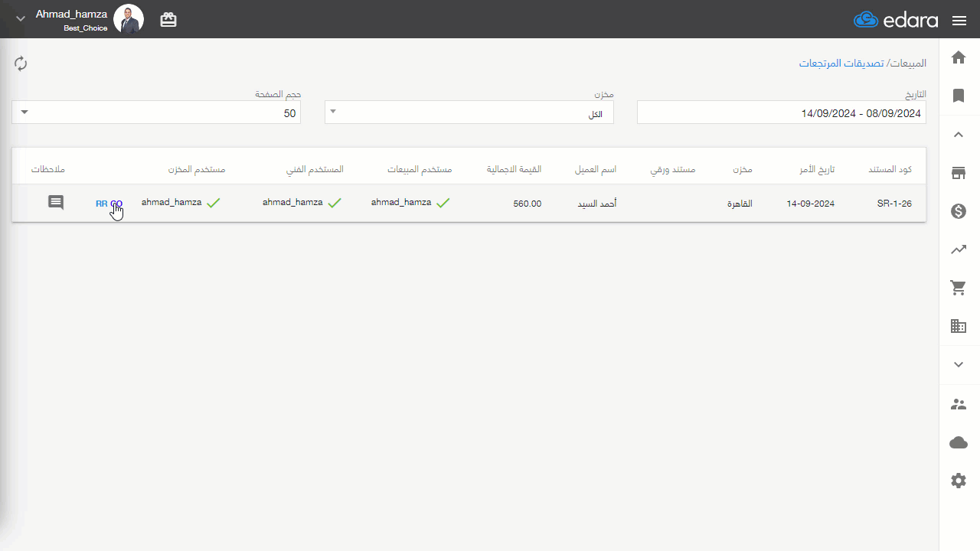Click the edara logo
The width and height of the screenshot is (980, 551).
[x=896, y=20]
